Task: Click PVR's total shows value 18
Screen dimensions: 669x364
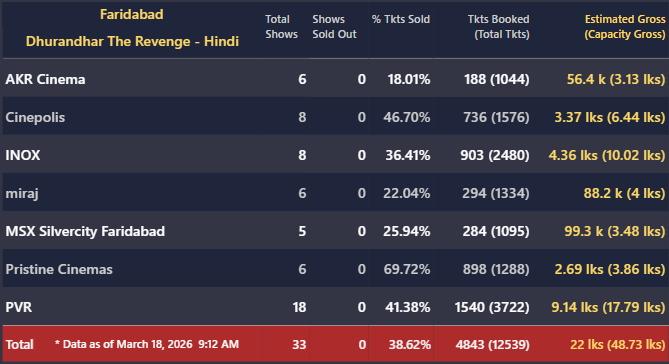Action: pyautogui.click(x=300, y=307)
